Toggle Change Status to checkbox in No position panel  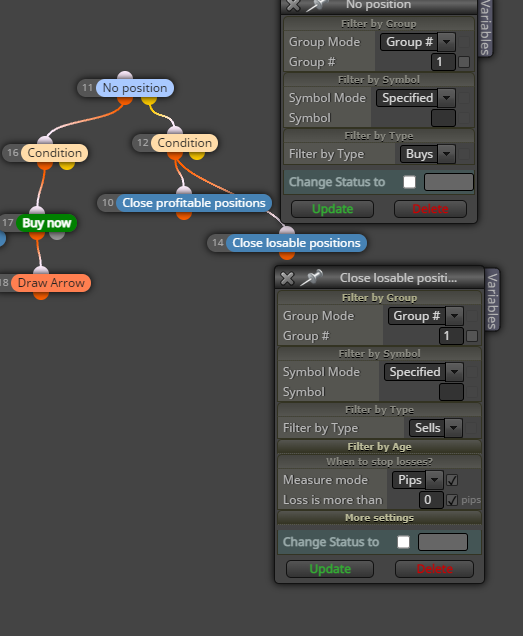click(x=409, y=182)
